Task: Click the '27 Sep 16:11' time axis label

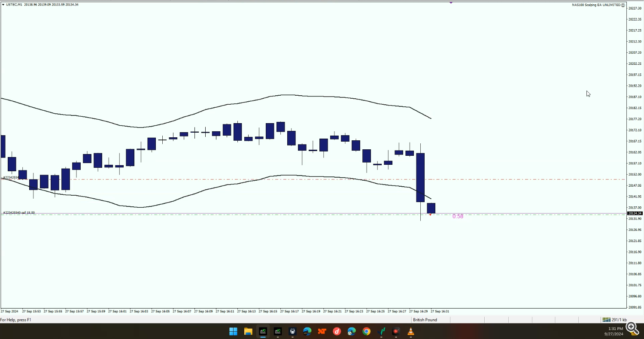Action: [225, 311]
